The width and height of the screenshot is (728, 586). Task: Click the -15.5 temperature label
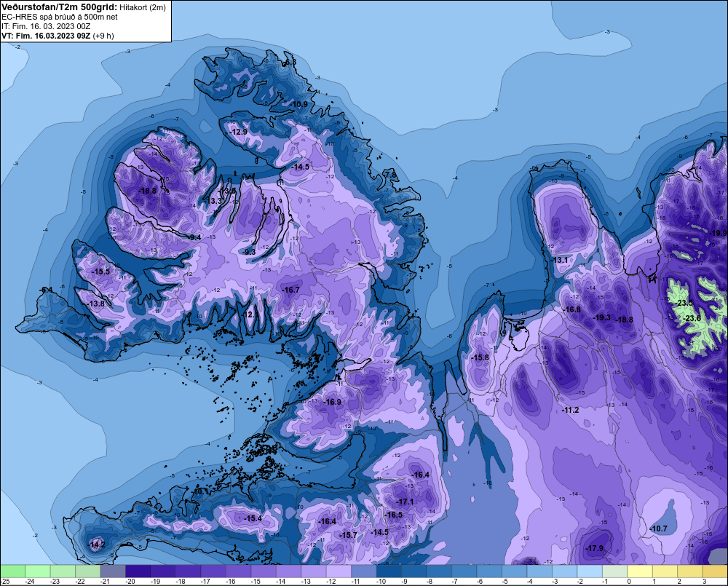click(101, 272)
